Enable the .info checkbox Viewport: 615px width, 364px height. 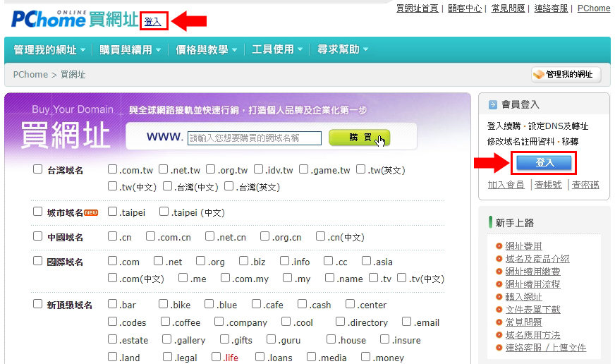tap(285, 261)
